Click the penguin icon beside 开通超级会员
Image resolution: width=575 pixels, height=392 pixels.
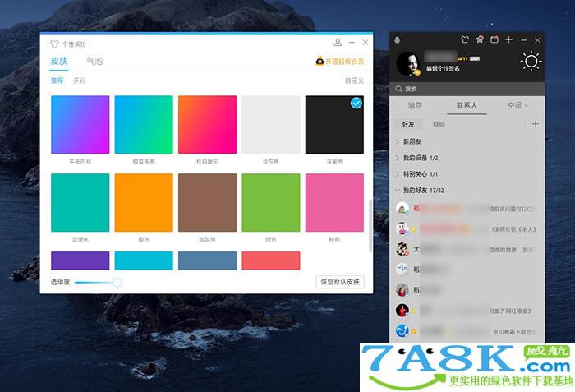pyautogui.click(x=320, y=61)
